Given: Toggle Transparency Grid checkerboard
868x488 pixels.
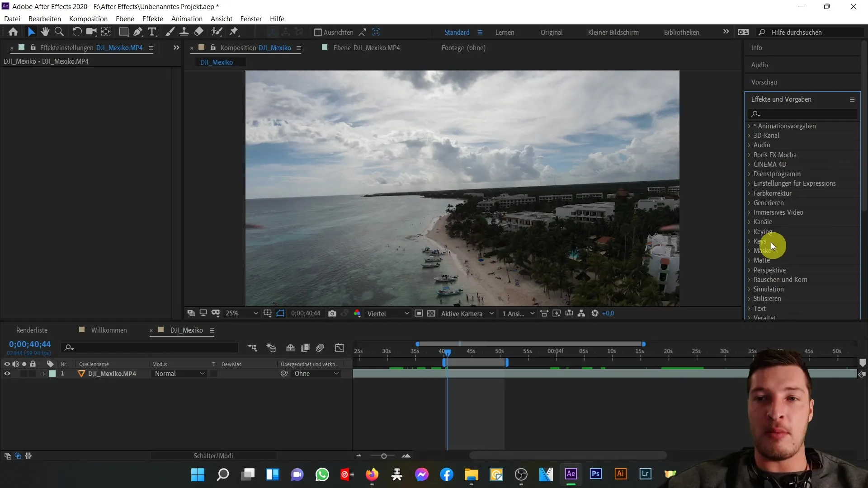Looking at the screenshot, I should point(431,314).
